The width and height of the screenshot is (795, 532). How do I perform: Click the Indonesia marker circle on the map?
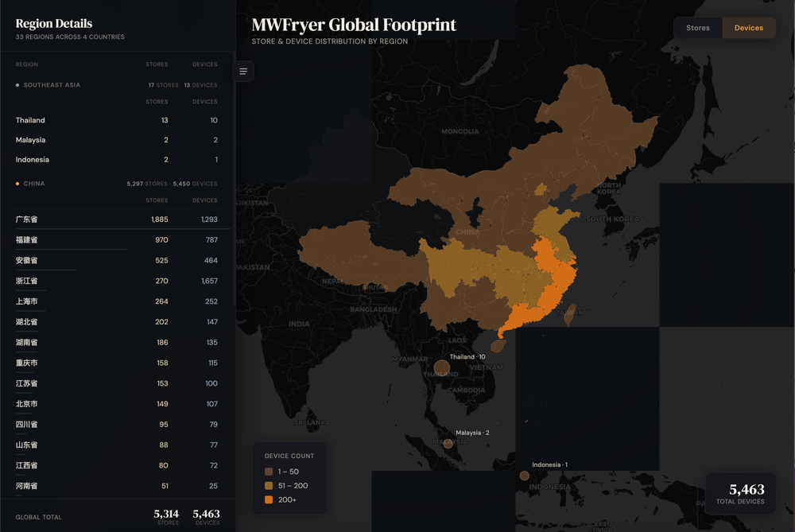(x=524, y=476)
